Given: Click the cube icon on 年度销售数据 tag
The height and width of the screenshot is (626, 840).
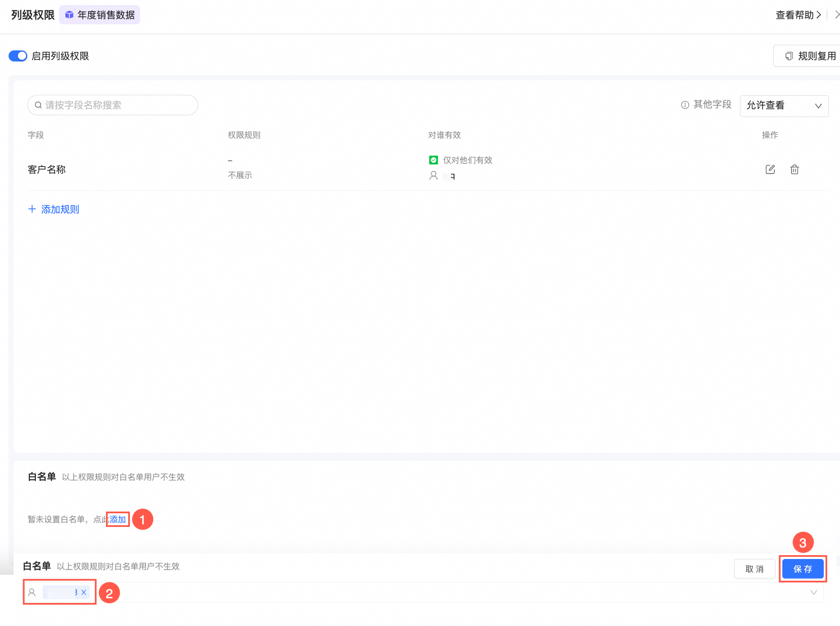Looking at the screenshot, I should pyautogui.click(x=69, y=15).
